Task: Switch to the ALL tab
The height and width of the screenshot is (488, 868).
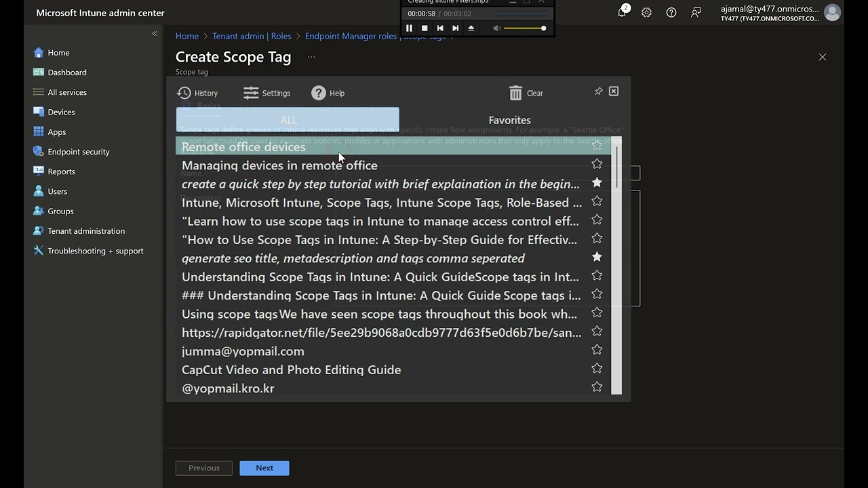Action: coord(288,120)
